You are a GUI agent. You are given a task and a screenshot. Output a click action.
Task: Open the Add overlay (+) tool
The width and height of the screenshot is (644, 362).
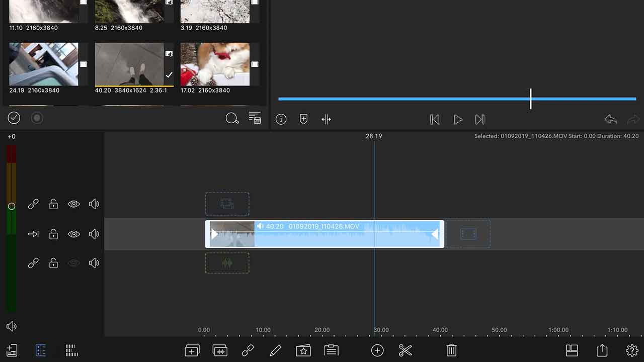(377, 350)
